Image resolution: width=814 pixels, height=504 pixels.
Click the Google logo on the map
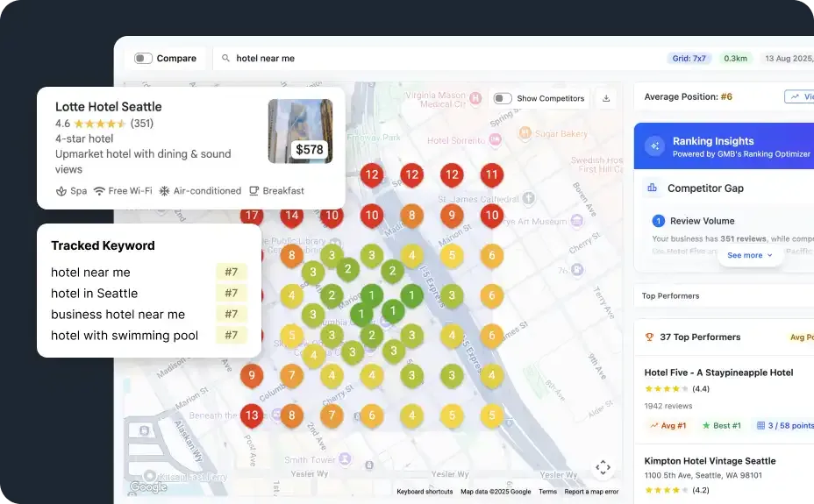(x=148, y=486)
